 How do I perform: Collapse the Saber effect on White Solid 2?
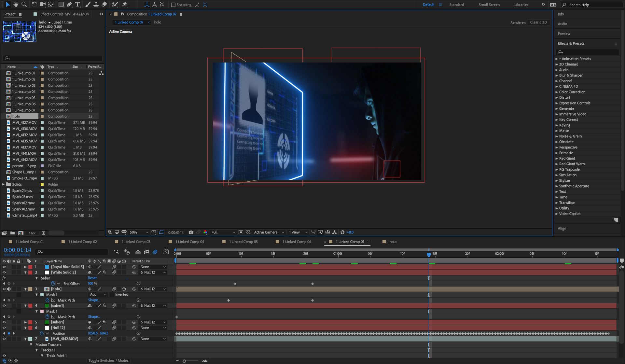pyautogui.click(x=37, y=278)
